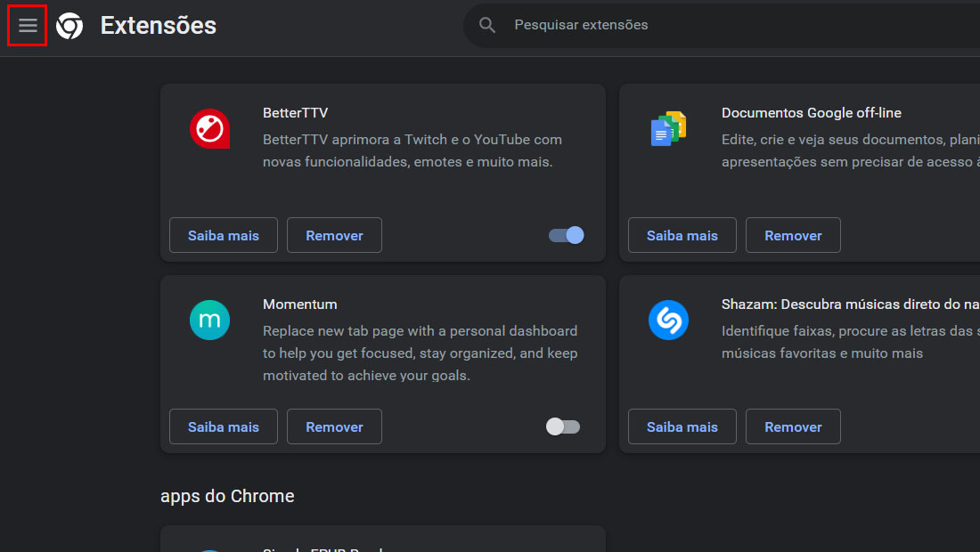
Task: Click the Momentum extension name
Action: tap(299, 304)
